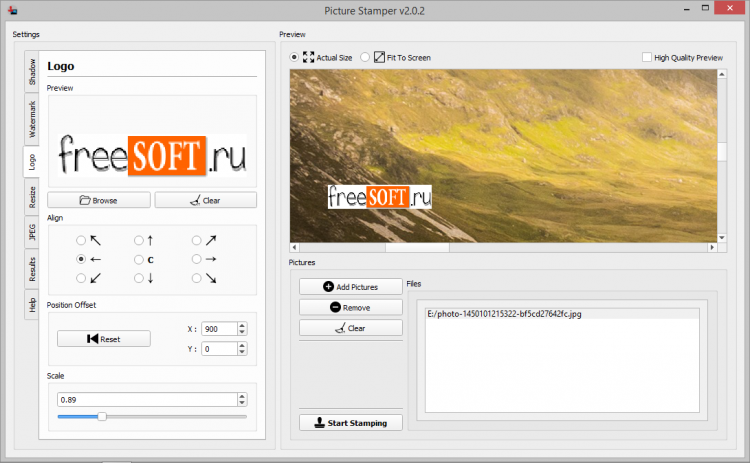
Task: Click the logo preview thumbnail in settings
Action: tap(152, 155)
